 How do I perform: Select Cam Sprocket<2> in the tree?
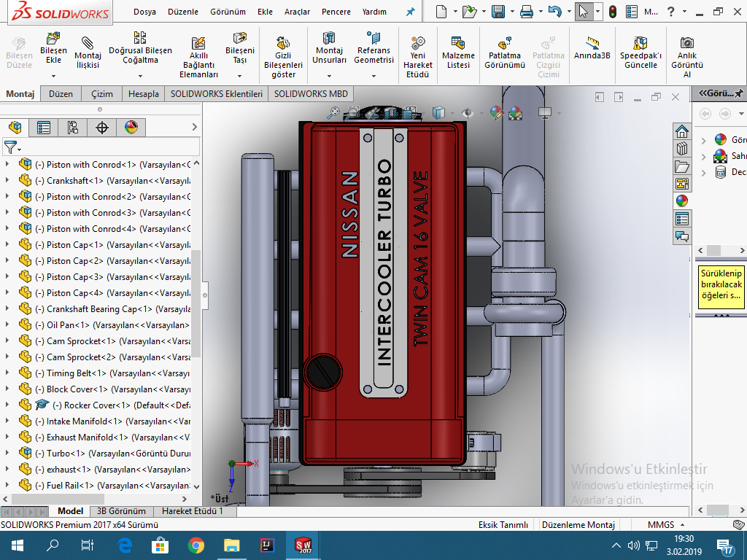(x=104, y=357)
